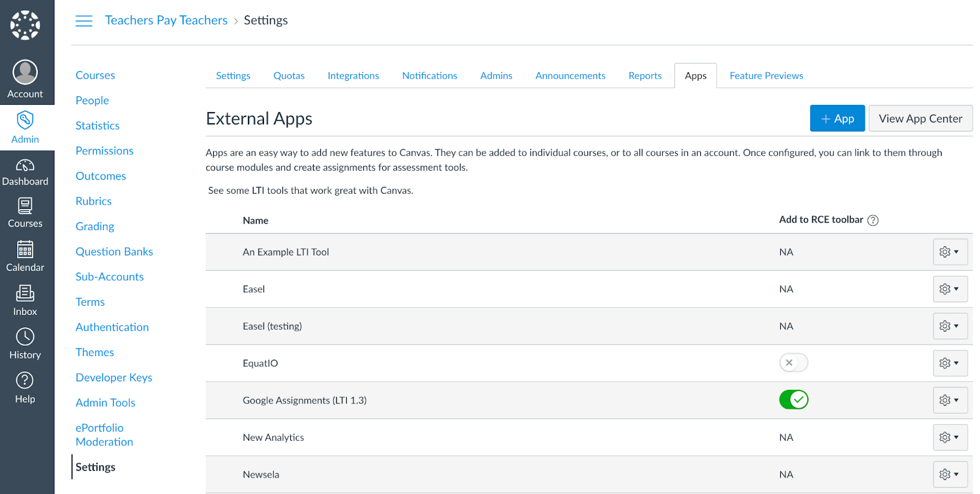Switch to the Integrations tab
The image size is (980, 494).
pos(353,75)
